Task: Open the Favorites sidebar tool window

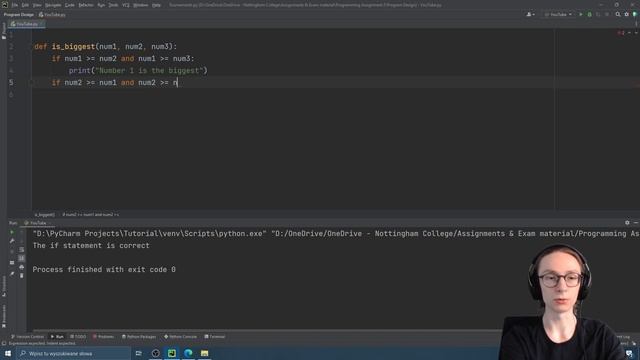Action: (x=4, y=316)
